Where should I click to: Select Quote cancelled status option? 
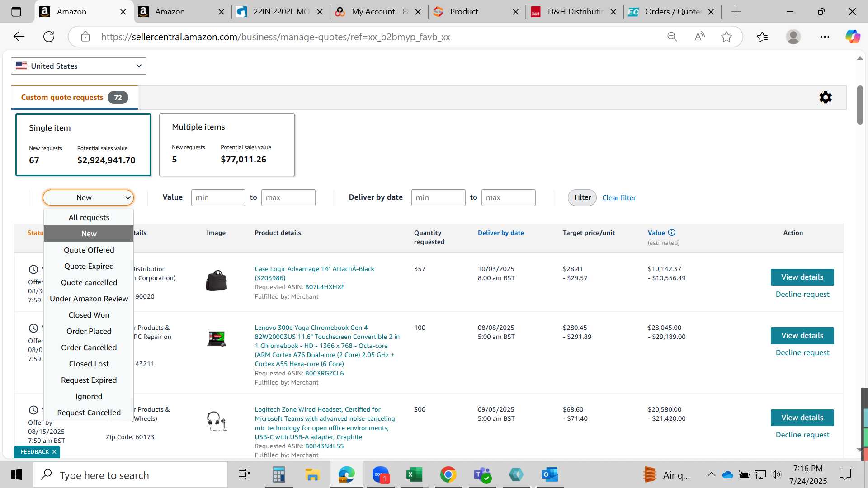point(89,282)
